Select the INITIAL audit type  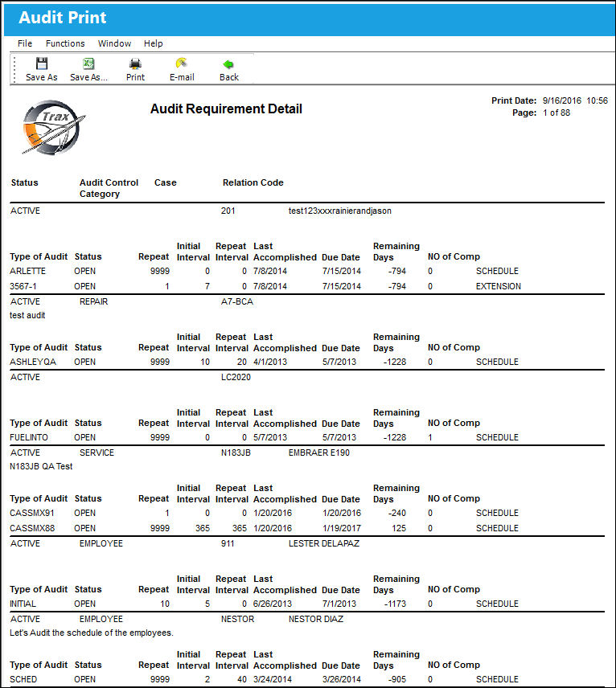tap(23, 604)
